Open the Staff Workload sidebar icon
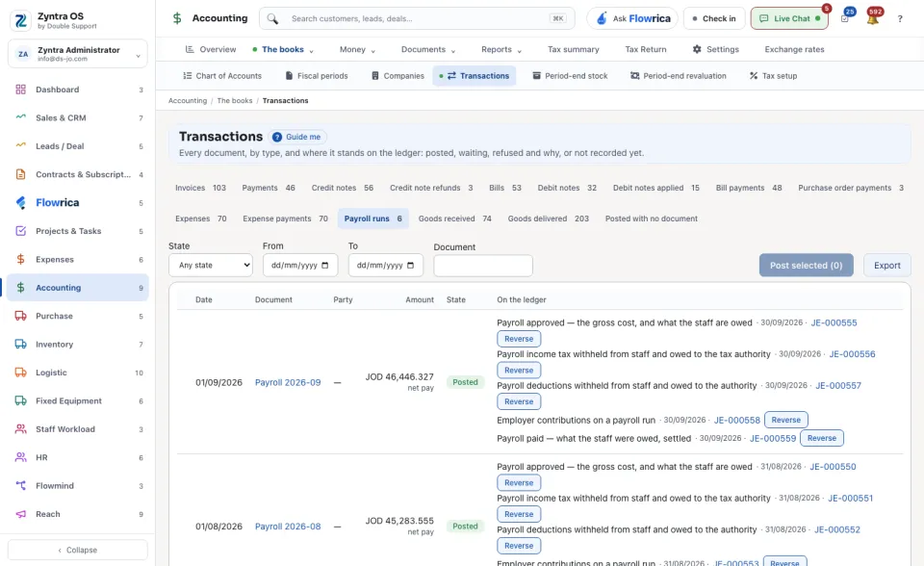The image size is (924, 566). point(20,428)
